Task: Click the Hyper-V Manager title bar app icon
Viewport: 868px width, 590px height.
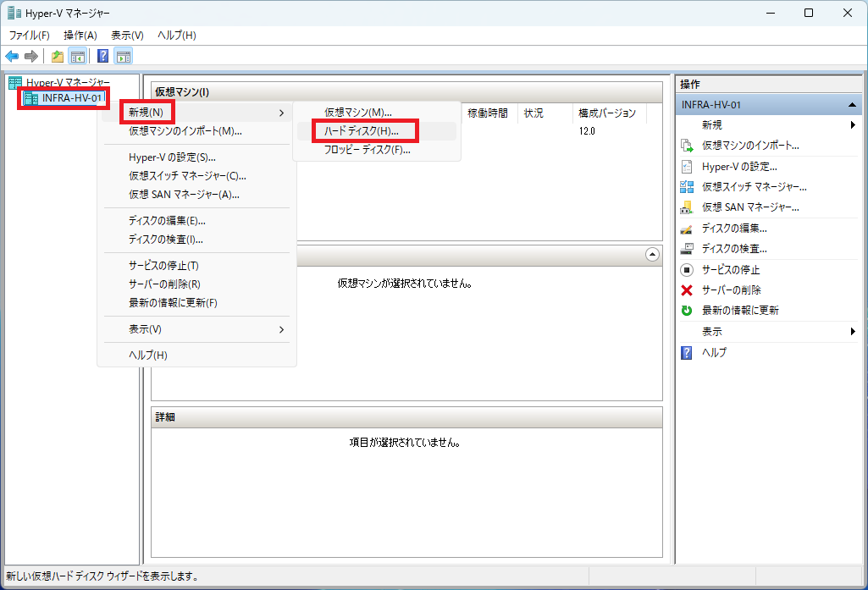Action: coord(14,13)
